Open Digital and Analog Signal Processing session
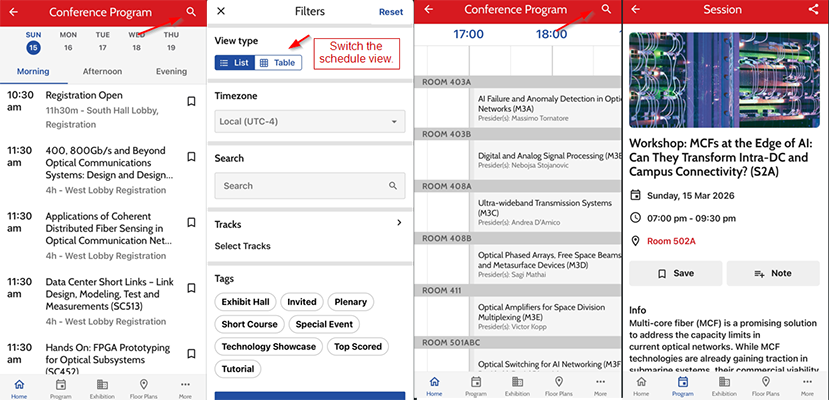 click(x=546, y=160)
